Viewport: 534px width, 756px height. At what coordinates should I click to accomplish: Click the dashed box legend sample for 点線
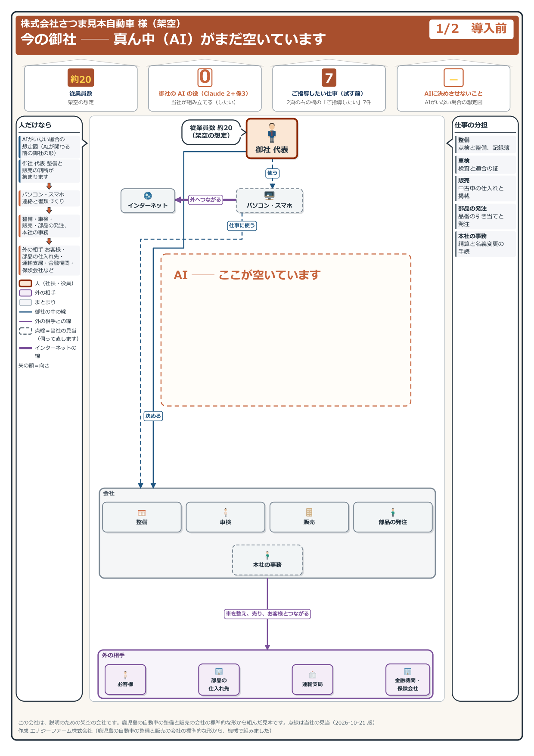tap(25, 330)
